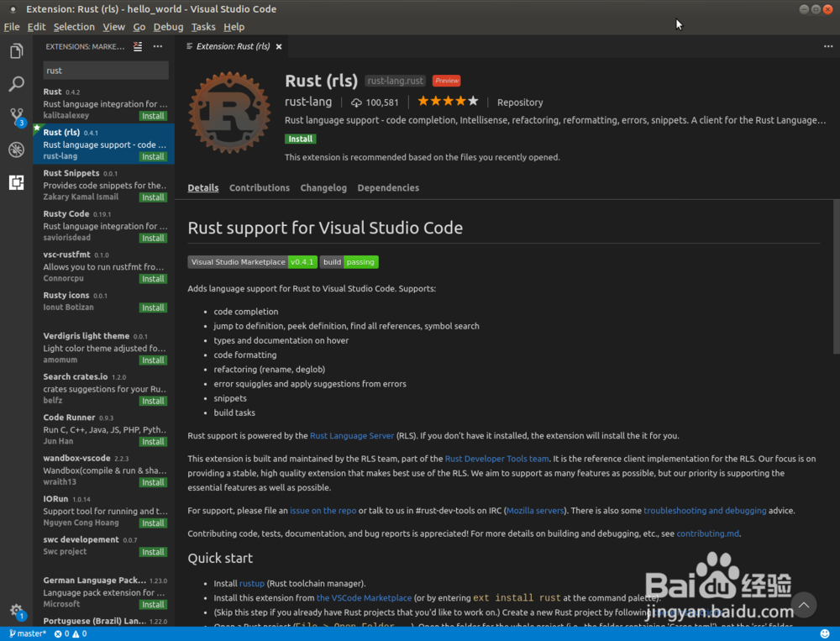Image resolution: width=840 pixels, height=641 pixels.
Task: Install the German Language Pack extension
Action: click(153, 605)
